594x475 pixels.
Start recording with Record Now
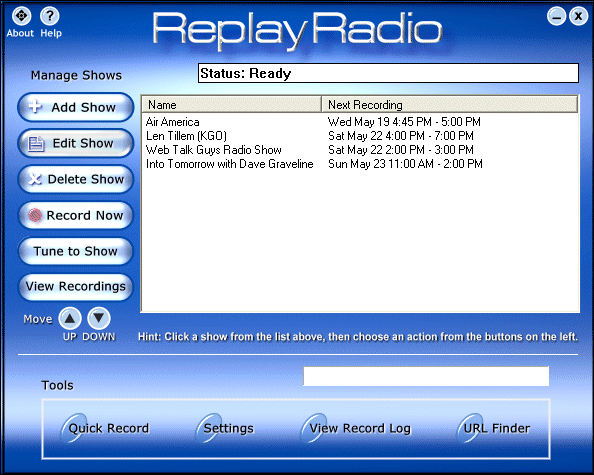coord(76,215)
